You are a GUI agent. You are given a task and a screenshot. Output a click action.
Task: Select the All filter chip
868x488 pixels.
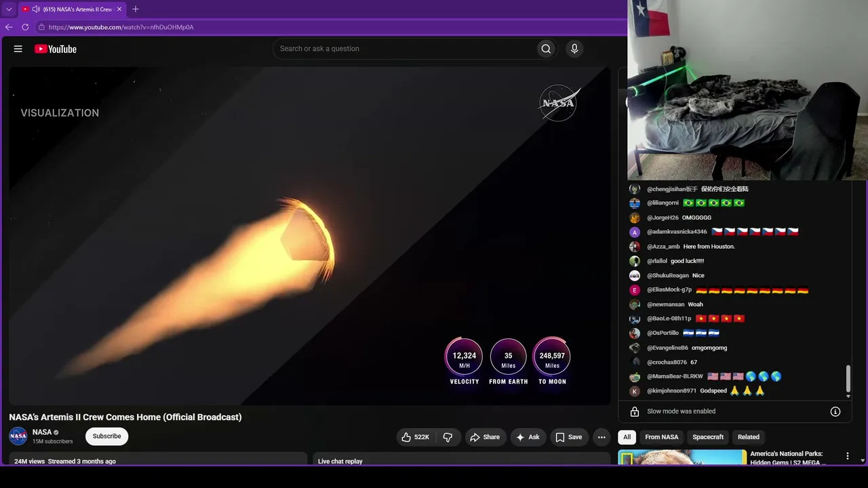(627, 437)
